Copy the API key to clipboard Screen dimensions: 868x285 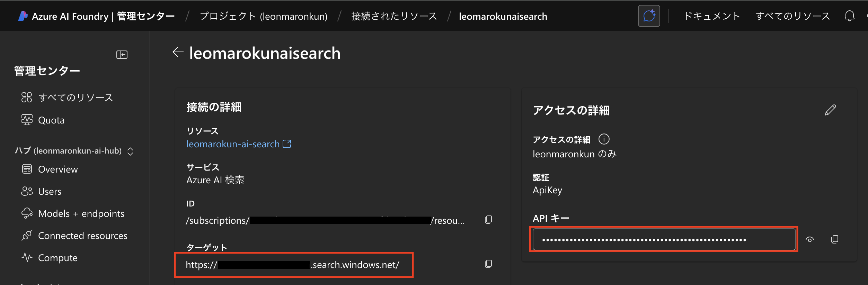(835, 239)
